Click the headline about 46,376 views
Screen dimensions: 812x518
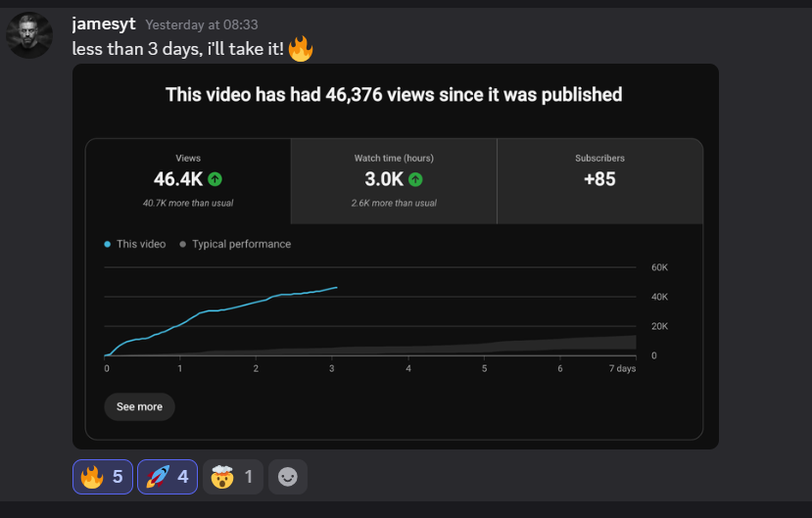(394, 95)
